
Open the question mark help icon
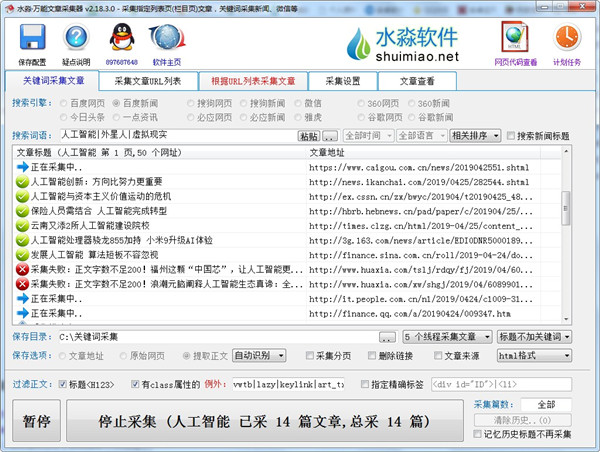(x=76, y=37)
